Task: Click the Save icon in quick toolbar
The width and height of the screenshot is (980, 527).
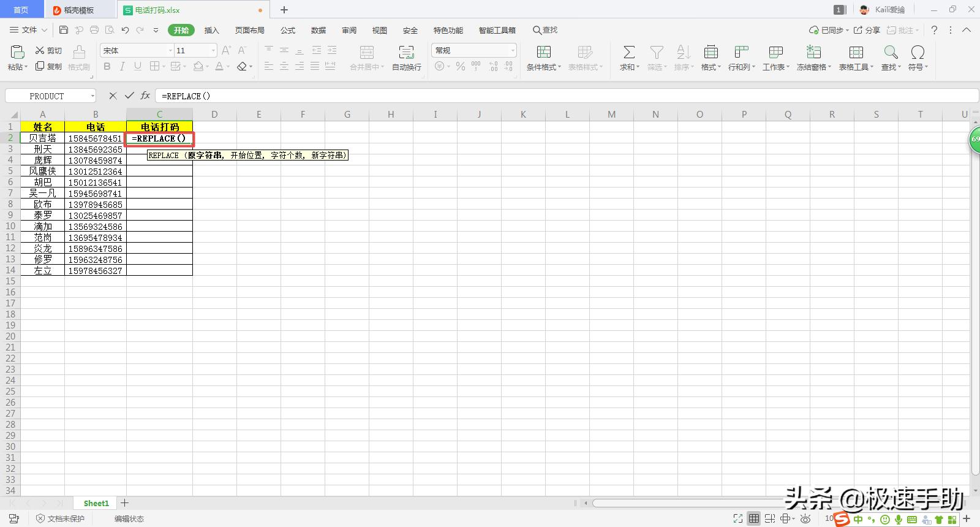Action: click(64, 30)
